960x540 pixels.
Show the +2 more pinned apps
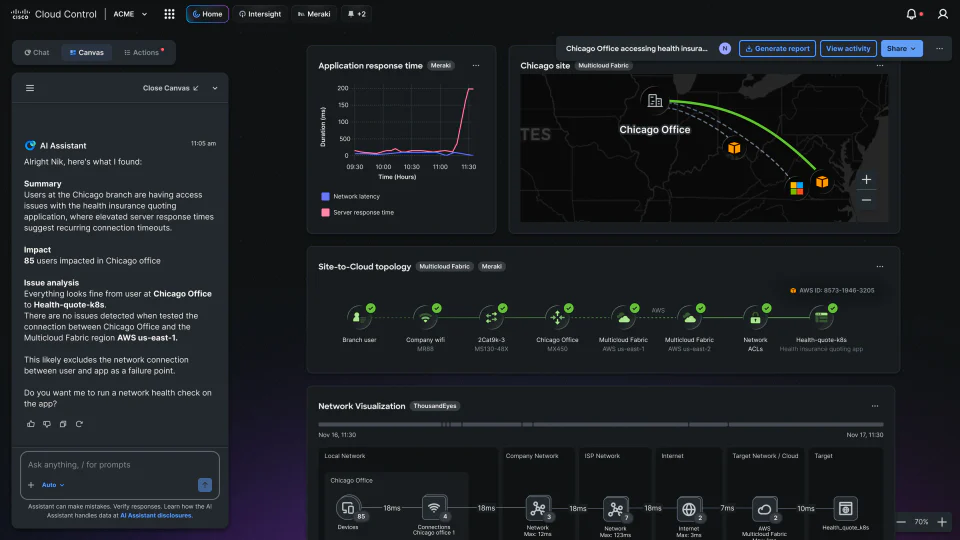click(356, 14)
